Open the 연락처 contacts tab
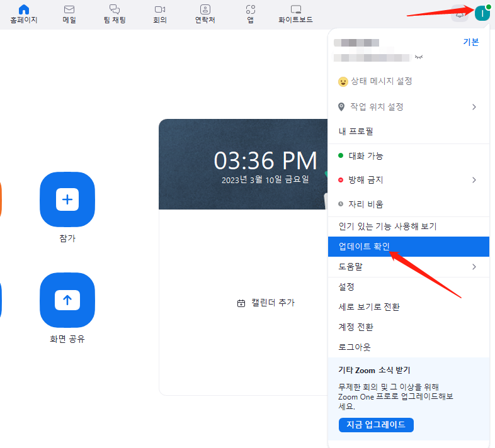Image resolution: width=495 pixels, height=448 pixels. click(205, 14)
